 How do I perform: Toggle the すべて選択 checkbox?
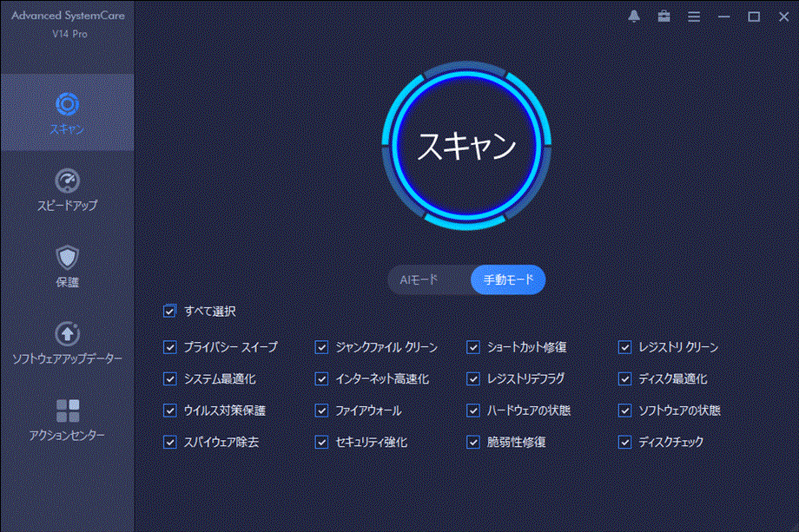click(169, 311)
